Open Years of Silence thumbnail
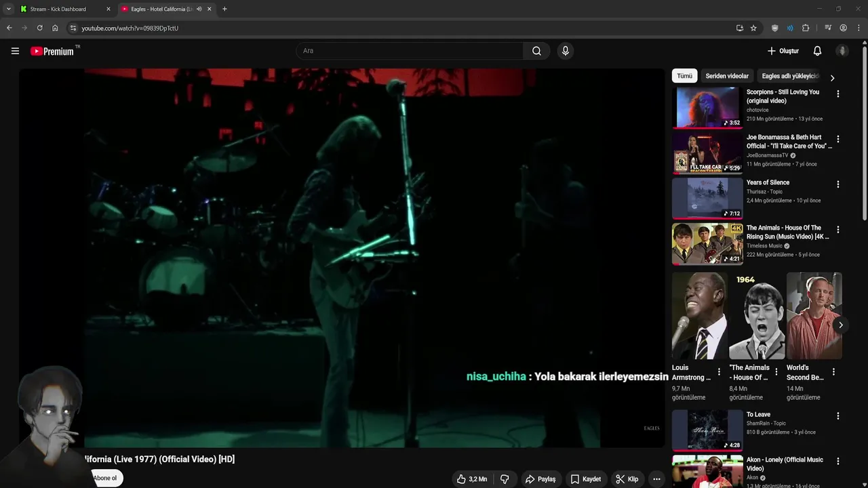The image size is (868, 488). (707, 198)
